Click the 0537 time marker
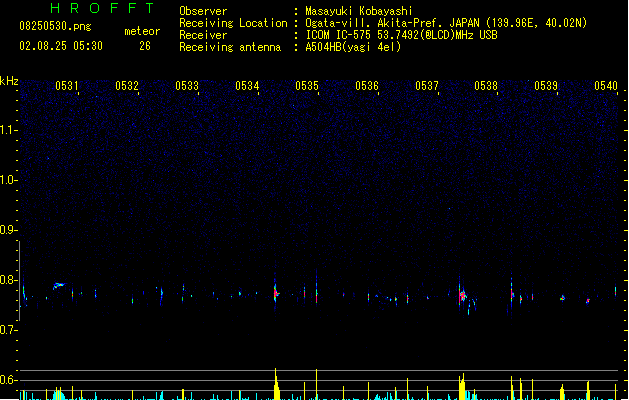 coord(427,85)
